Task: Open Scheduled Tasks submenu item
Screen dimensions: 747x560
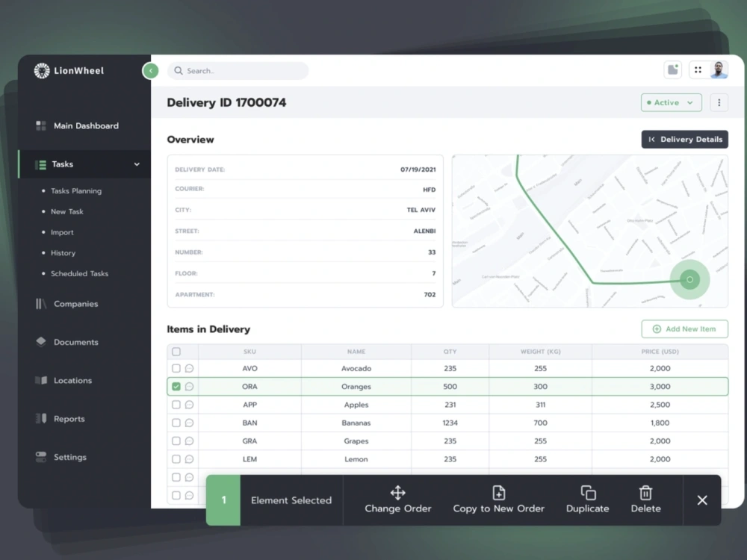Action: coord(80,274)
